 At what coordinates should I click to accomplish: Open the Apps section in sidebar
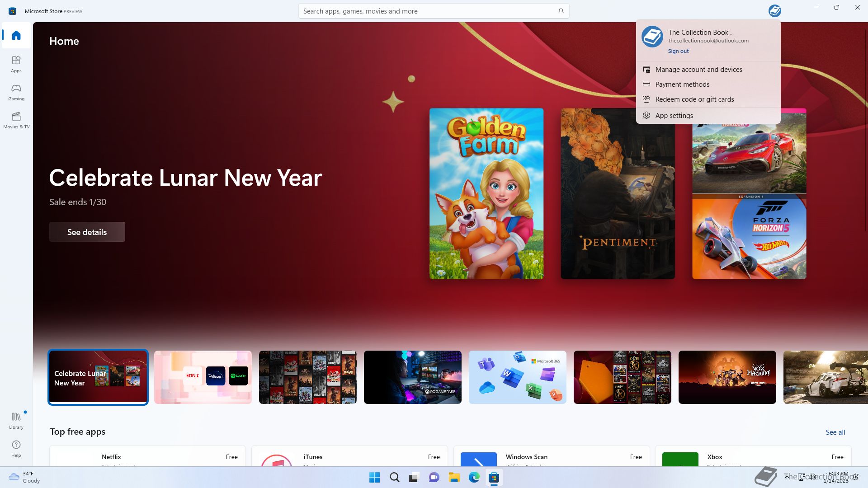pos(16,64)
